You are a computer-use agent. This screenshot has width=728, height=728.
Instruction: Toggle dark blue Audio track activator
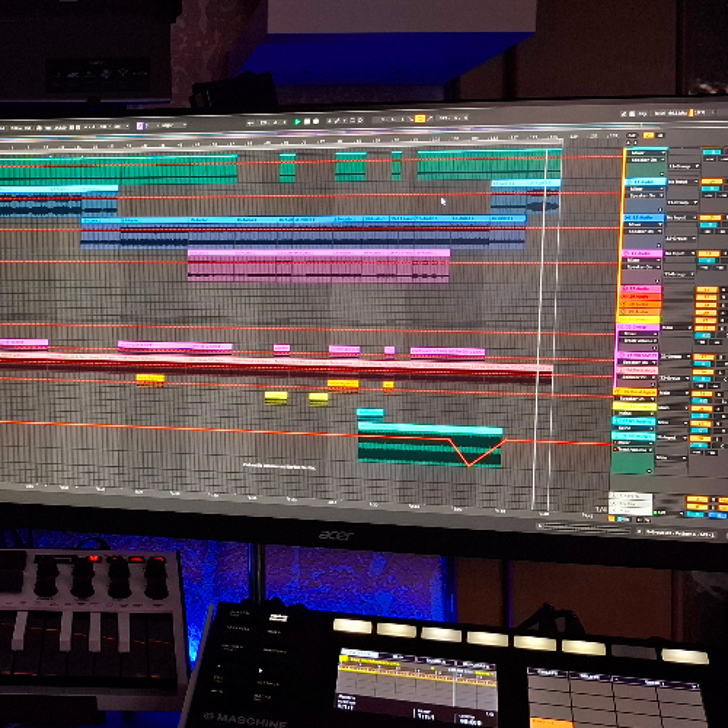pyautogui.click(x=710, y=218)
